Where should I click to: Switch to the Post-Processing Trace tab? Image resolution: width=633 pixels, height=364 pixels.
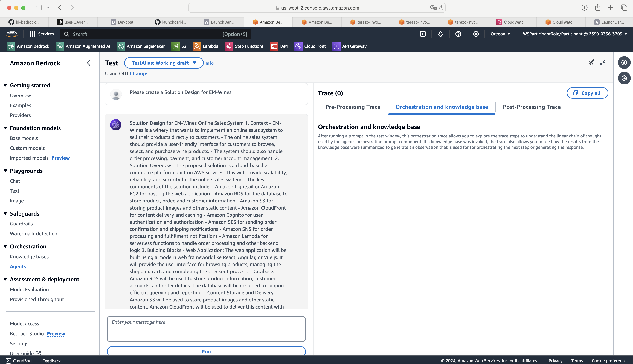[x=532, y=107]
